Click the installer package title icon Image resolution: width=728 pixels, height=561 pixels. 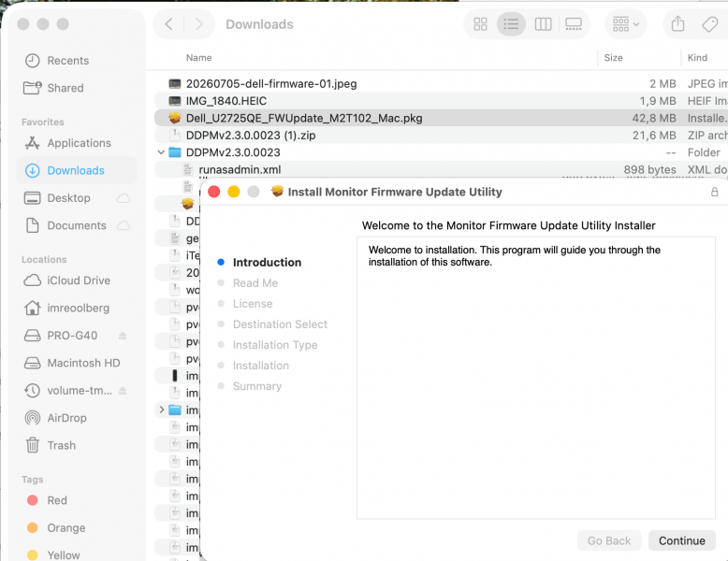point(277,191)
